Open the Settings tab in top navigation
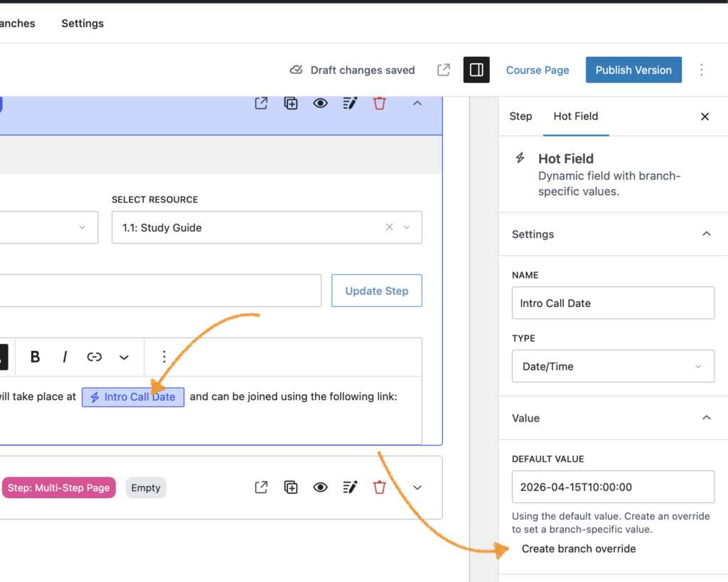This screenshot has height=582, width=728. tap(82, 23)
